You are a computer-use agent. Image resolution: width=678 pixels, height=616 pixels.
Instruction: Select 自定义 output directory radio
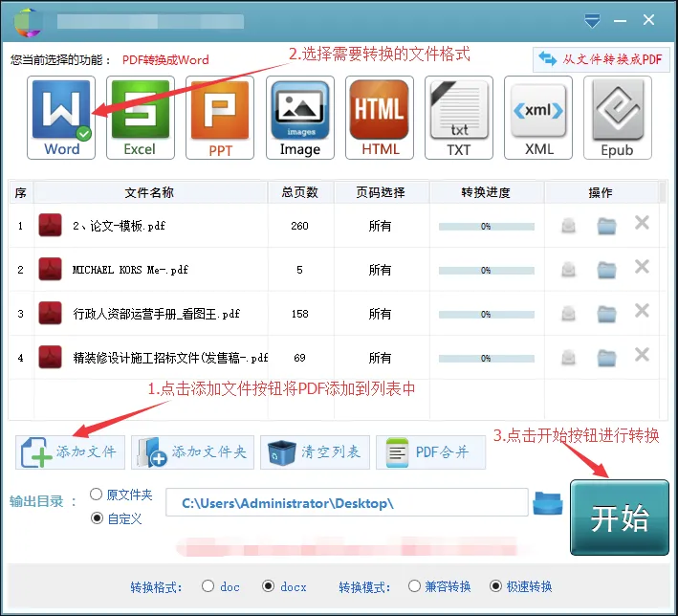click(x=97, y=518)
